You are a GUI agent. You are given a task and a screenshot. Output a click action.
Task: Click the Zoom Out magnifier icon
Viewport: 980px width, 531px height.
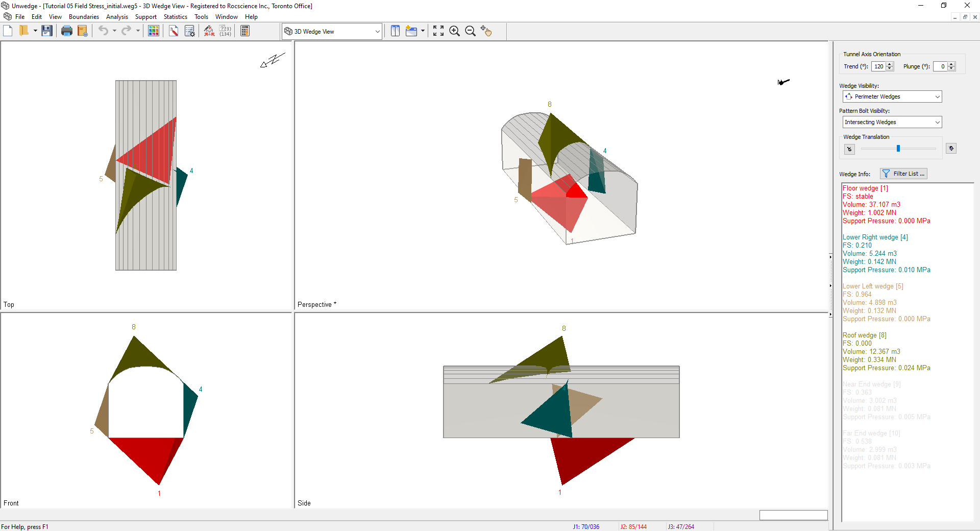click(470, 31)
